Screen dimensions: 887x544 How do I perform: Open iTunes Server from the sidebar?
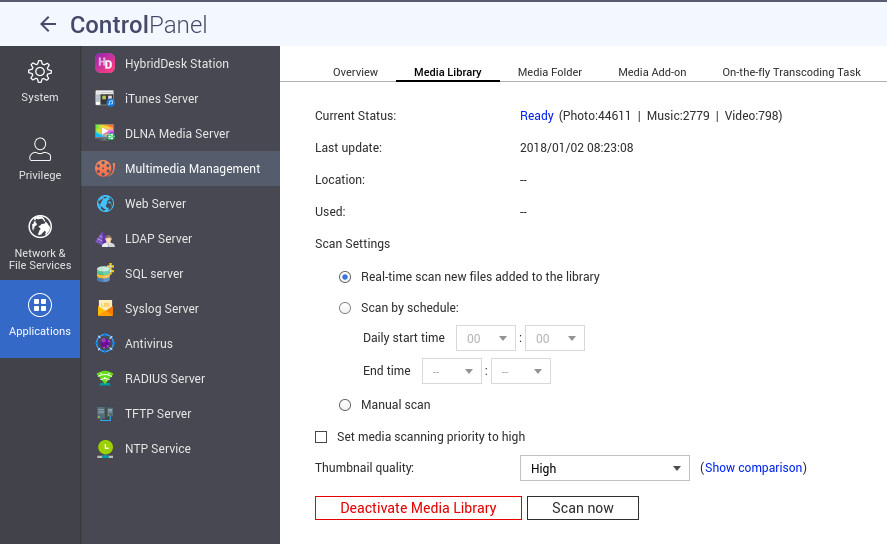pos(161,98)
